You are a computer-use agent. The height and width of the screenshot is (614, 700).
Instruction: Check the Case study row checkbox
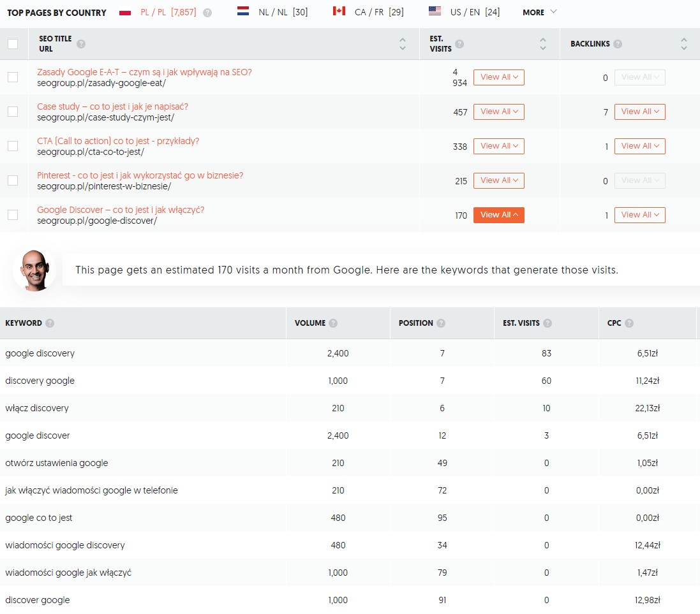[x=13, y=112]
